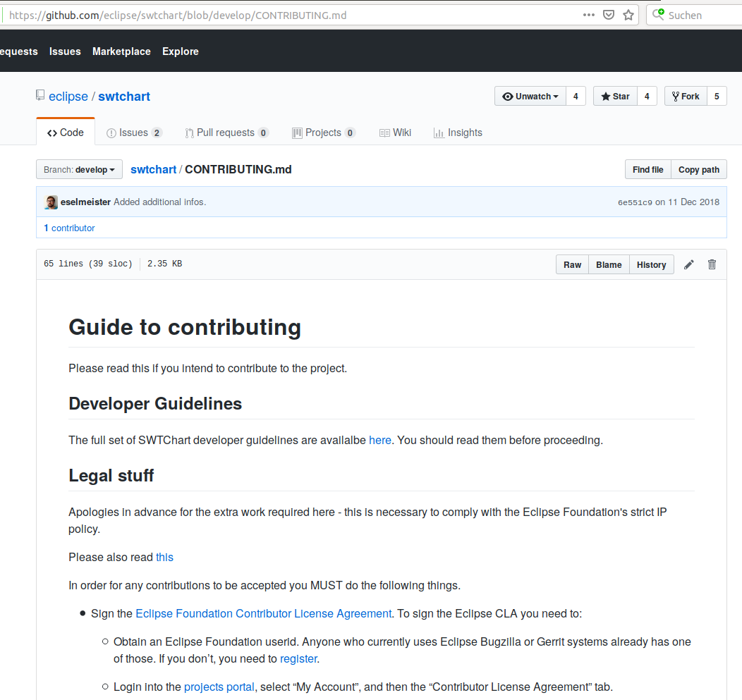
Task: Switch to the Issues tab
Action: point(135,133)
